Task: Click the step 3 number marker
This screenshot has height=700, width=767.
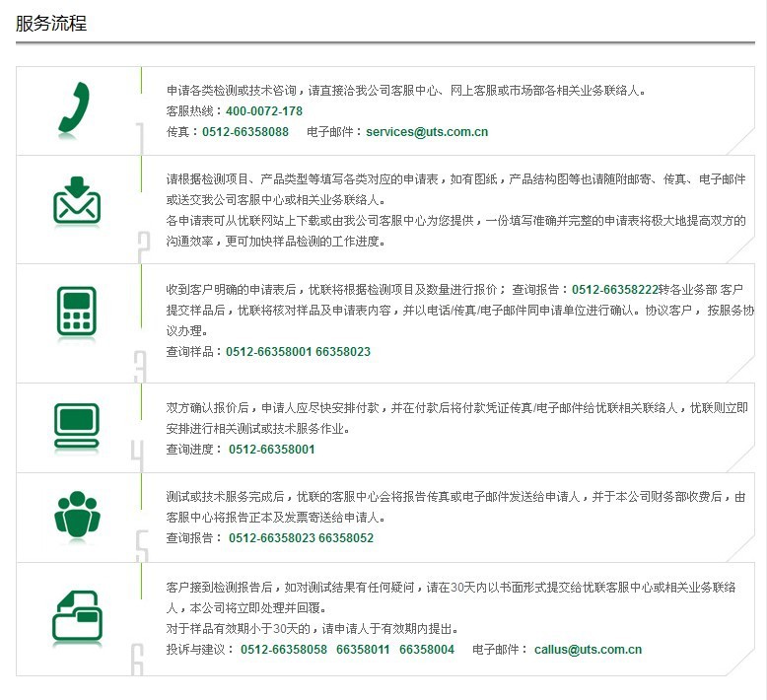Action: click(140, 365)
